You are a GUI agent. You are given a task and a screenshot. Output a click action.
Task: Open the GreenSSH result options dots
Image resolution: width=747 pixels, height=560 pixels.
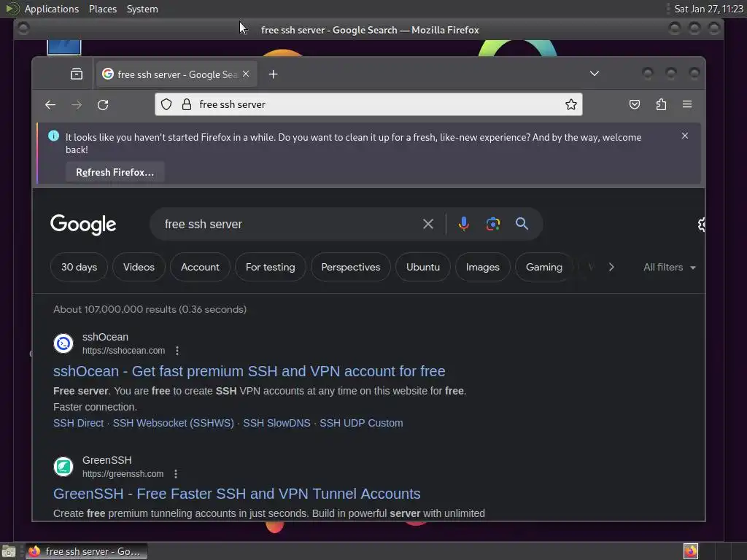point(176,474)
